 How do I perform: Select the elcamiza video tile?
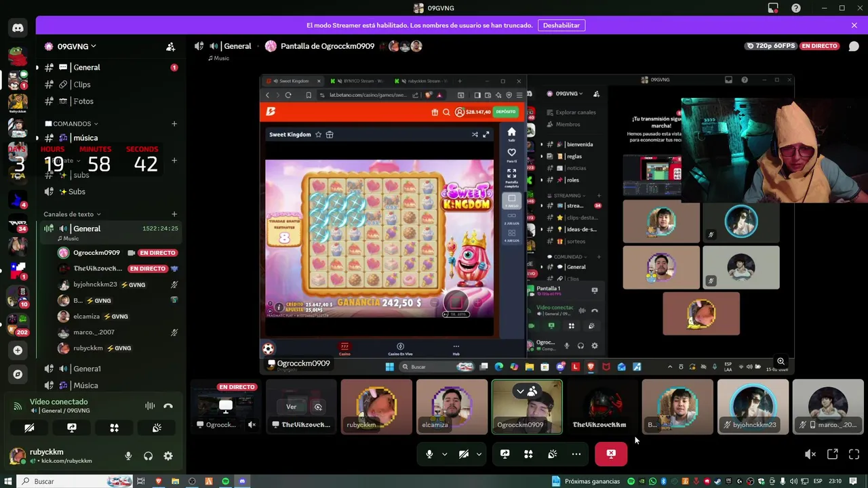tap(452, 407)
